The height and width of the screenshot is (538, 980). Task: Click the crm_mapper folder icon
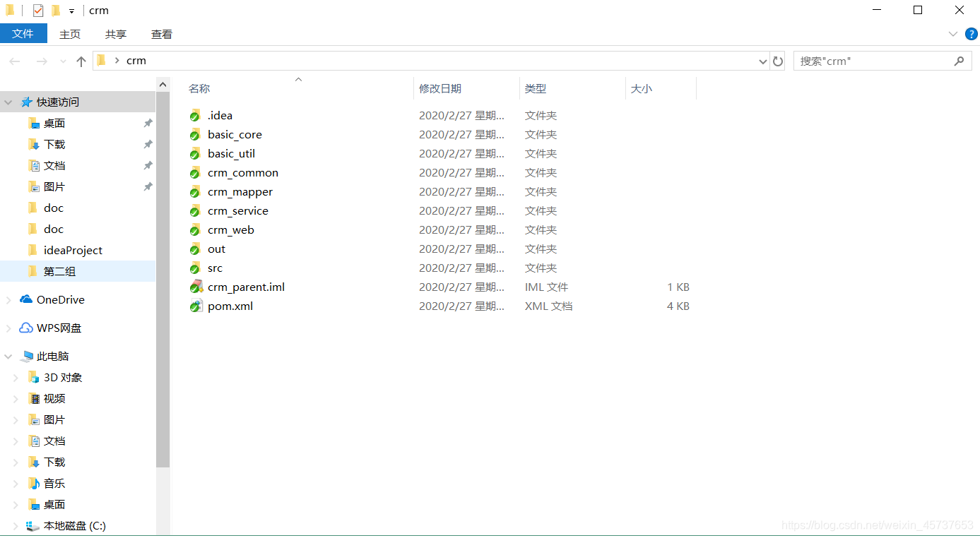click(x=195, y=192)
